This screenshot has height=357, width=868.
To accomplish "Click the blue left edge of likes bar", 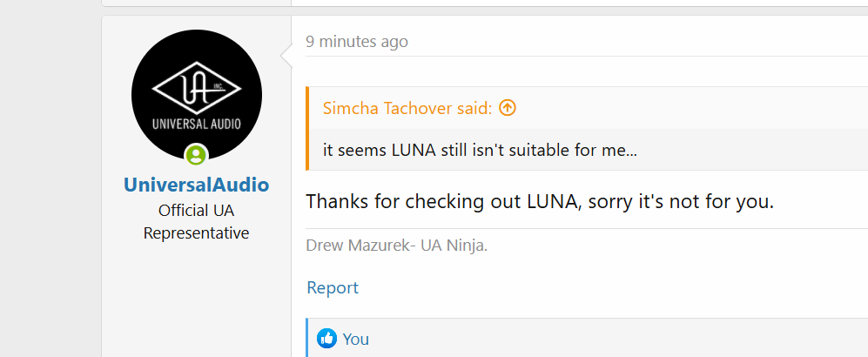I will click(x=307, y=338).
